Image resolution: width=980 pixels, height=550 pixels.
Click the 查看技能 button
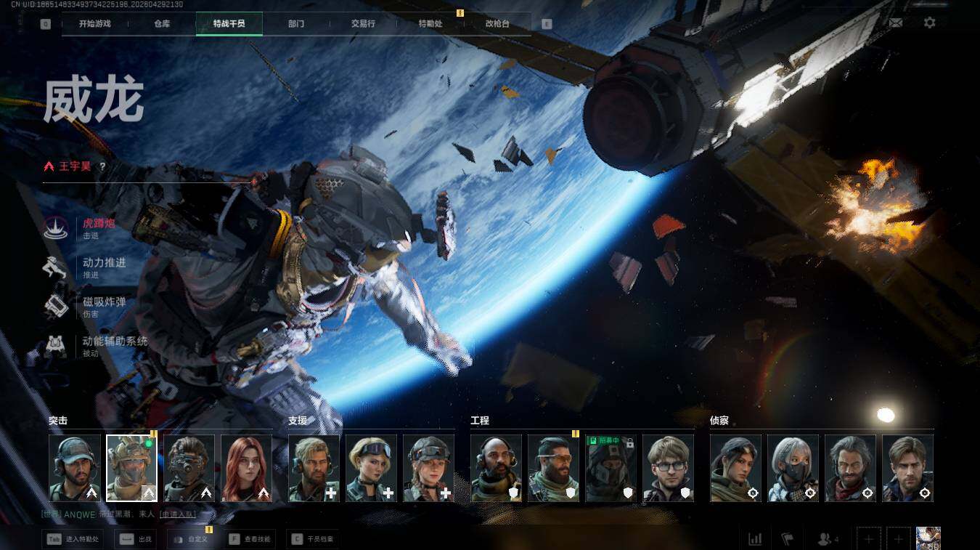click(250, 539)
